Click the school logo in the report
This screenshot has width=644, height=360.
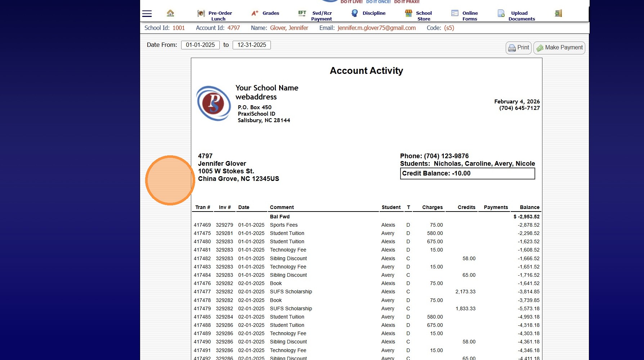coord(214,103)
